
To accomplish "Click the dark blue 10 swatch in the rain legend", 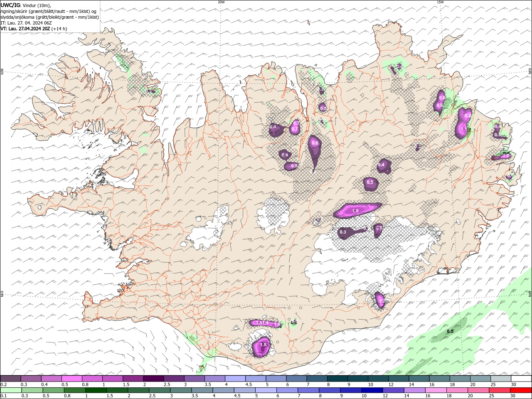I will point(372,390).
